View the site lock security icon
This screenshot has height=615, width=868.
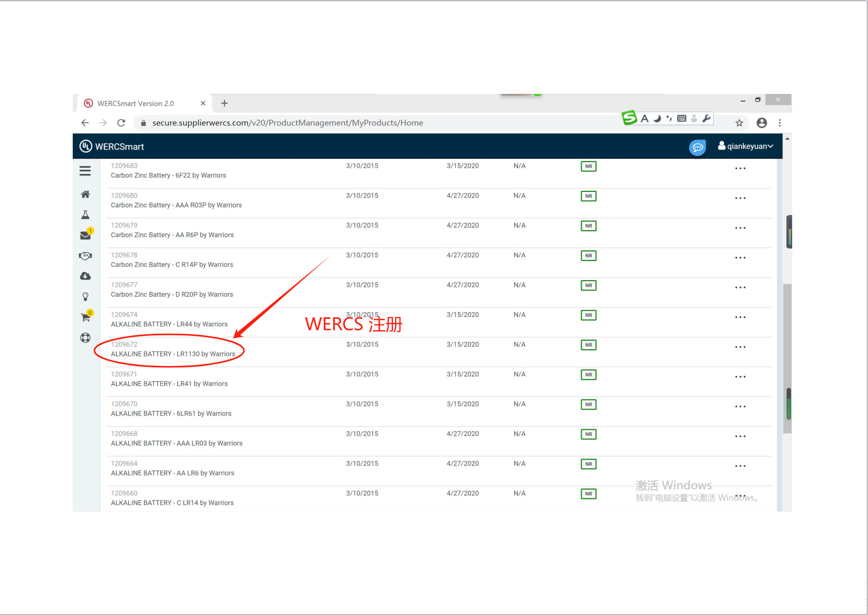(x=143, y=123)
